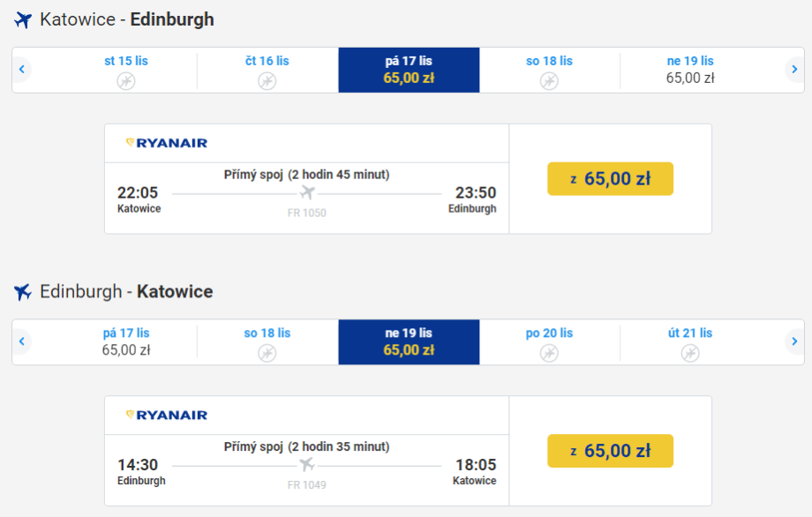
Task: Click the no-flight icon under čt 16 lis
Action: point(267,81)
